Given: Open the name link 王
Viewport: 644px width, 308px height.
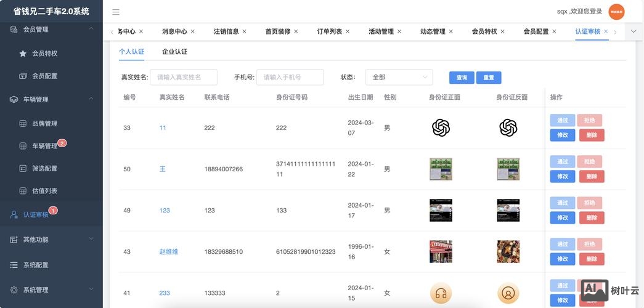Looking at the screenshot, I should (x=163, y=169).
